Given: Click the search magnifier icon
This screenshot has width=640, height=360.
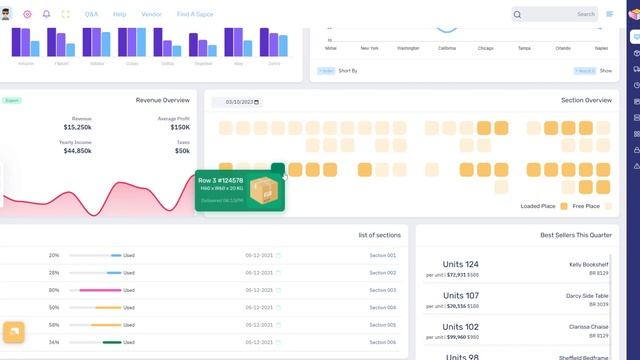Looking at the screenshot, I should coord(517,15).
